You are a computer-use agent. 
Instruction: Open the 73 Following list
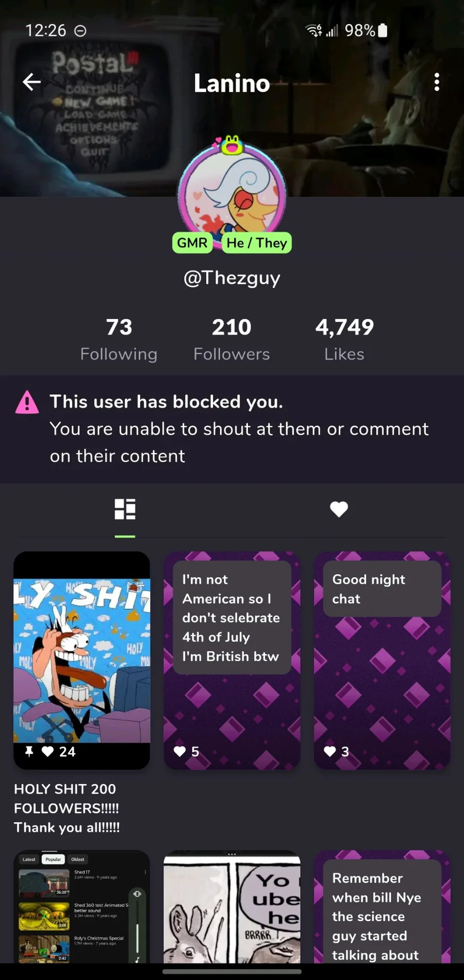[x=119, y=339]
